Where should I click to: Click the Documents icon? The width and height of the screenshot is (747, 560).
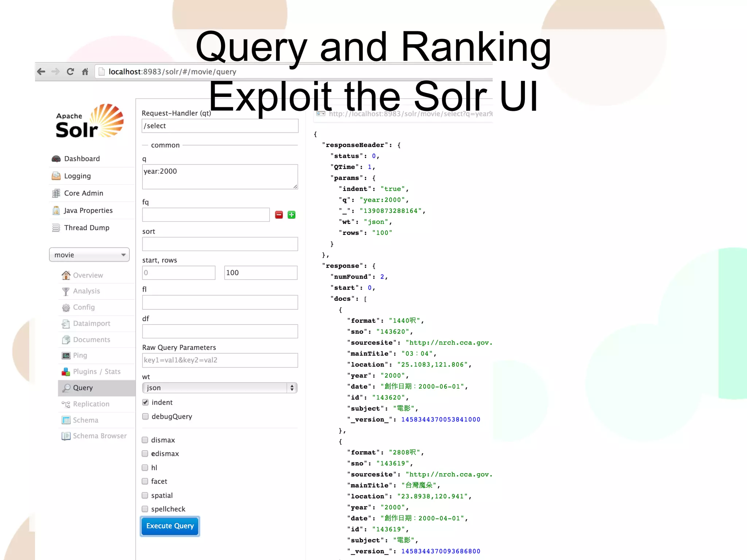66,339
